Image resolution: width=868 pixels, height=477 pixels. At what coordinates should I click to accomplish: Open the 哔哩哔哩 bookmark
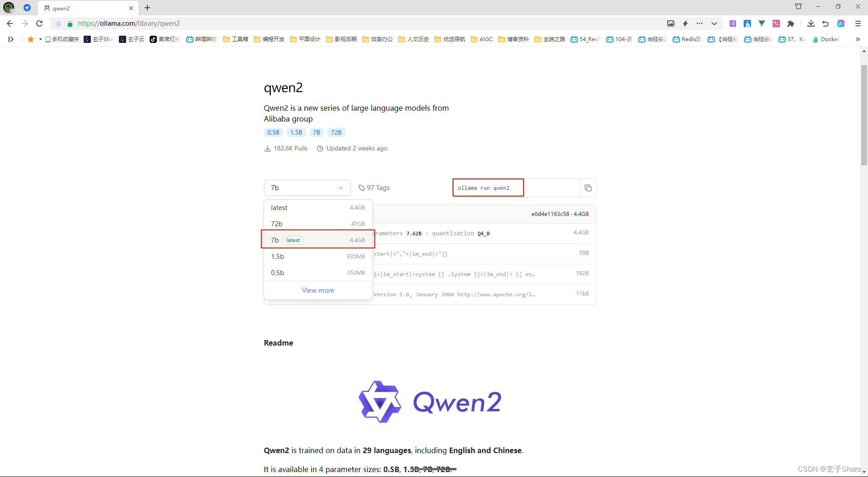tap(202, 39)
